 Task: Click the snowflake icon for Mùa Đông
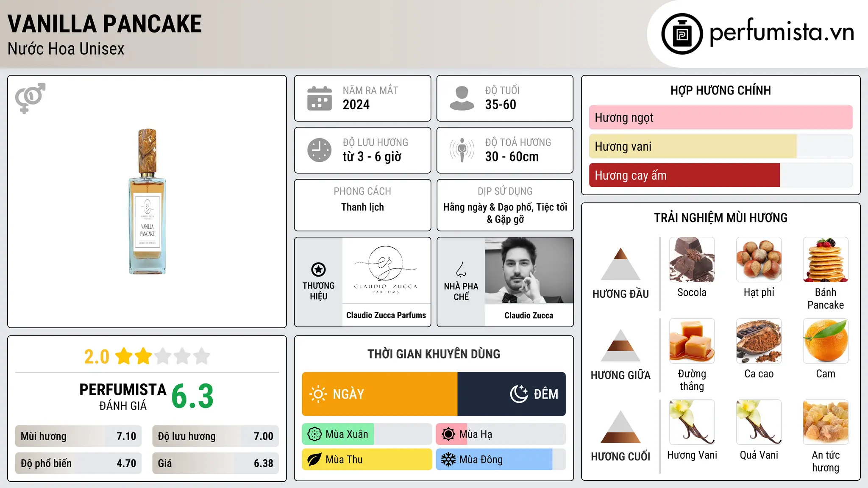coord(448,460)
